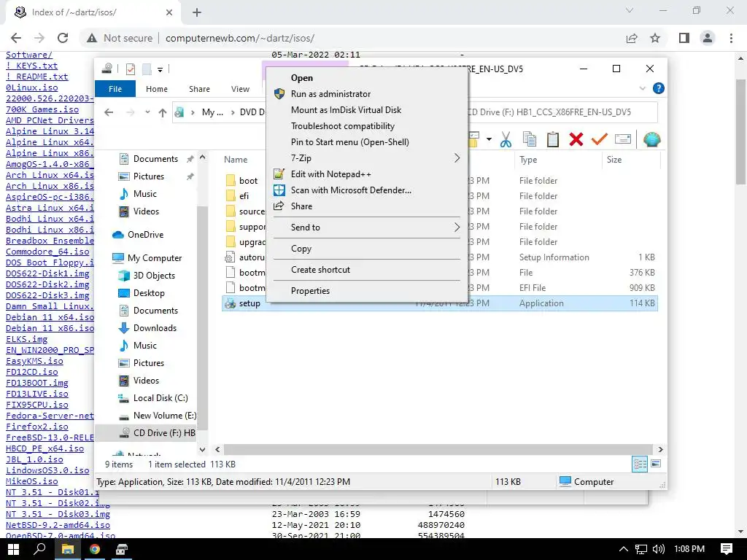Image resolution: width=747 pixels, height=560 pixels.
Task: Open the Customize Quick Access Toolbar dropdown
Action: pos(160,69)
